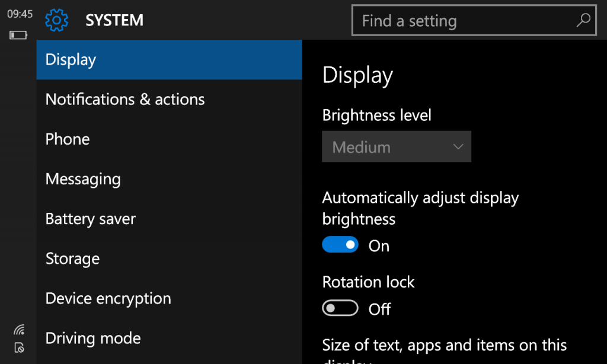Screen dimensions: 607x364
Task: Open the Storage settings page
Action: (x=169, y=258)
